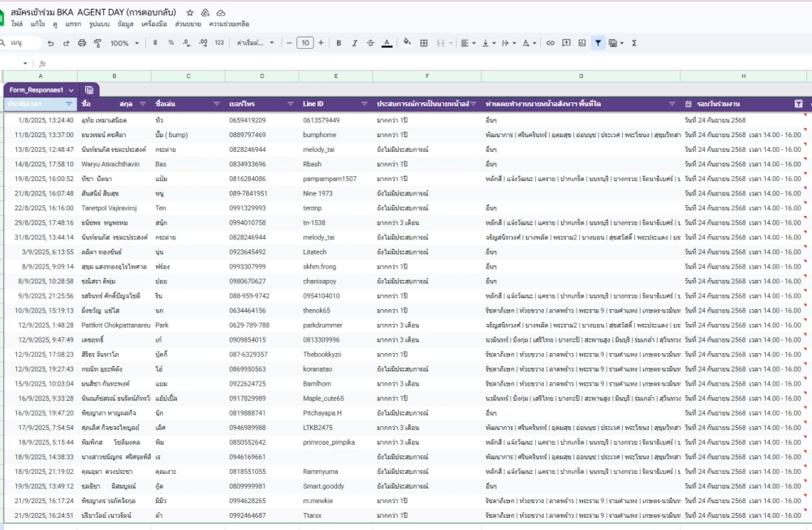
Task: Expand the Form_Responses1 table name dropdown
Action: (71, 89)
